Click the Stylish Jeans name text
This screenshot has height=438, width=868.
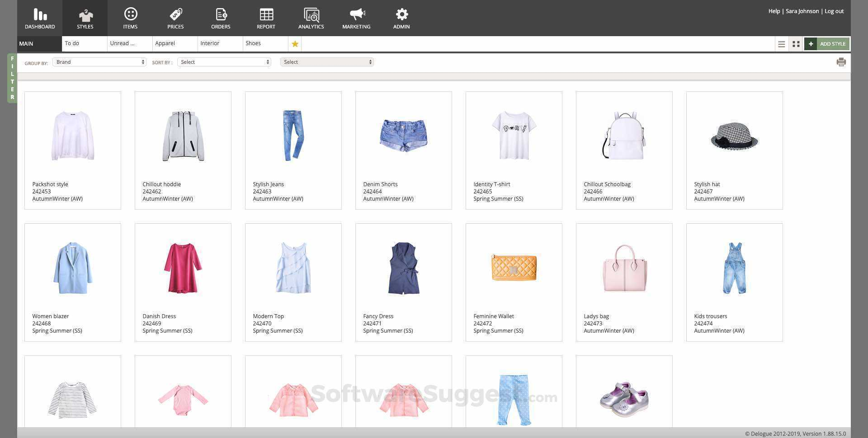pyautogui.click(x=269, y=184)
